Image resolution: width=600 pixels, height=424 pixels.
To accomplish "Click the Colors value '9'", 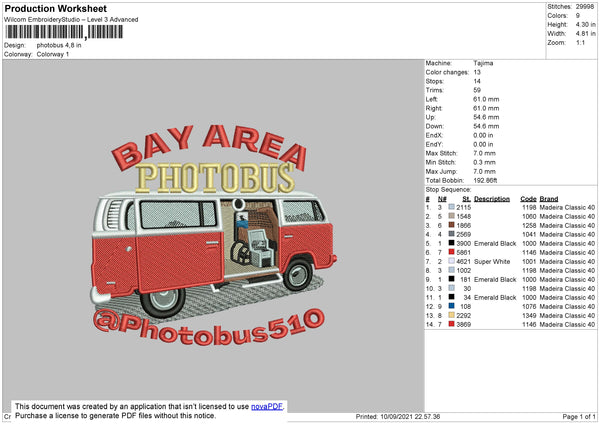I will pyautogui.click(x=578, y=16).
